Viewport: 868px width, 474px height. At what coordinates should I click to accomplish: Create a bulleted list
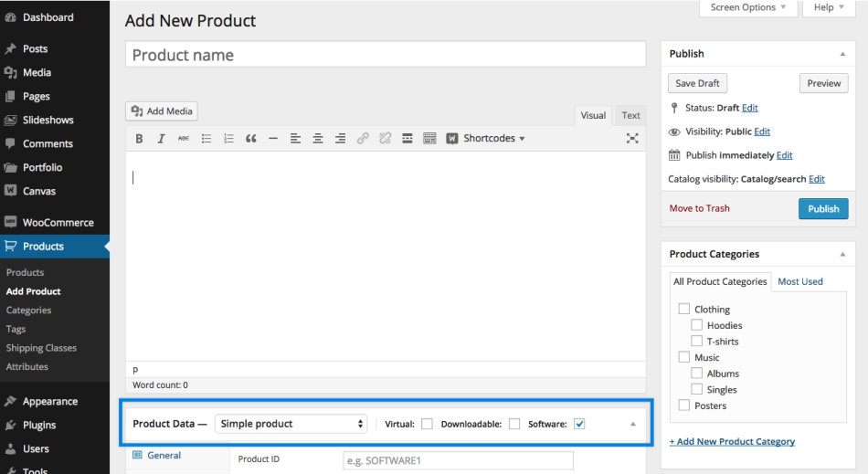(x=206, y=139)
